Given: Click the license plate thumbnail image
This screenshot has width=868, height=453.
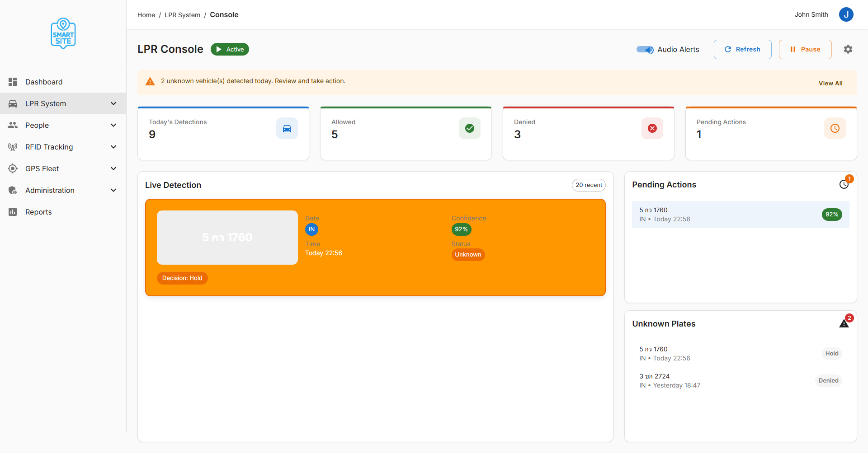Looking at the screenshot, I should click(x=227, y=238).
